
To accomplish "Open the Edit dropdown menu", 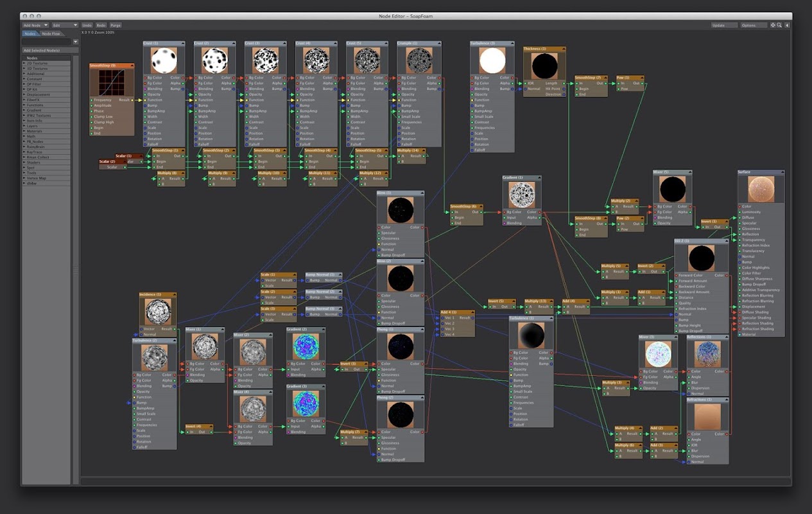I will coord(64,25).
